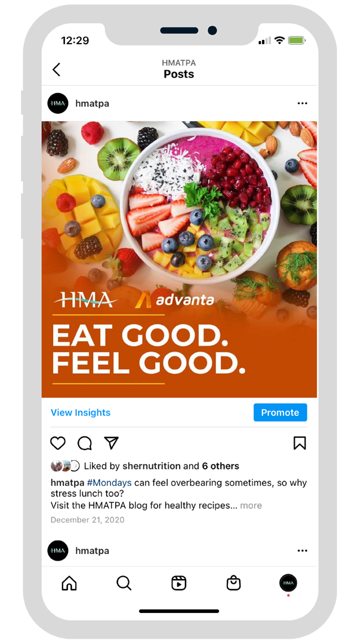This screenshot has height=644, width=358.
Task: Open the Search tab
Action: click(124, 583)
